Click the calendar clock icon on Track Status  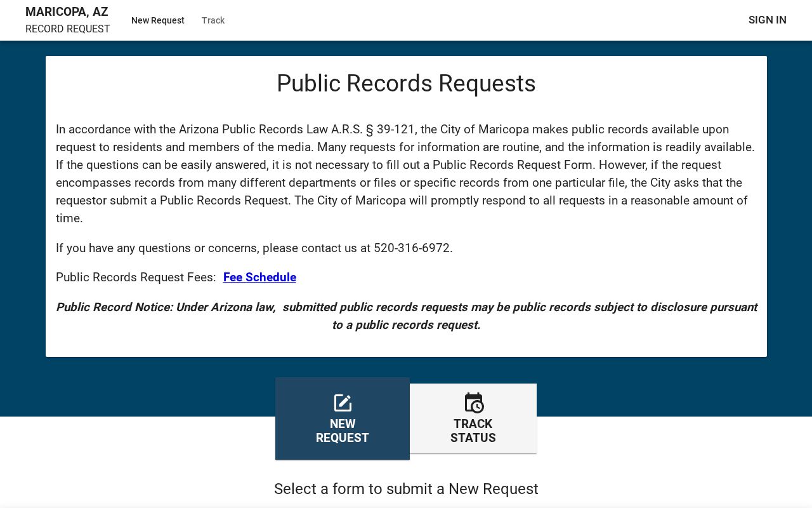(473, 403)
